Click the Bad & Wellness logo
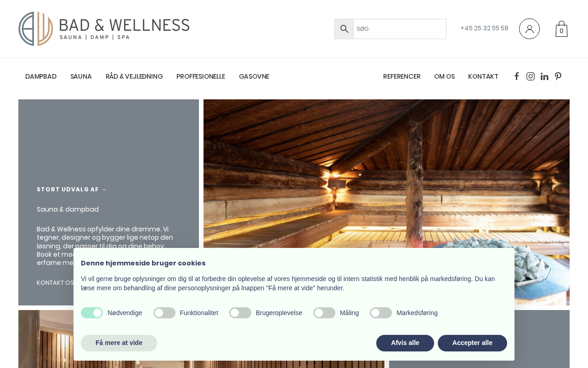The image size is (588, 368). (x=104, y=29)
